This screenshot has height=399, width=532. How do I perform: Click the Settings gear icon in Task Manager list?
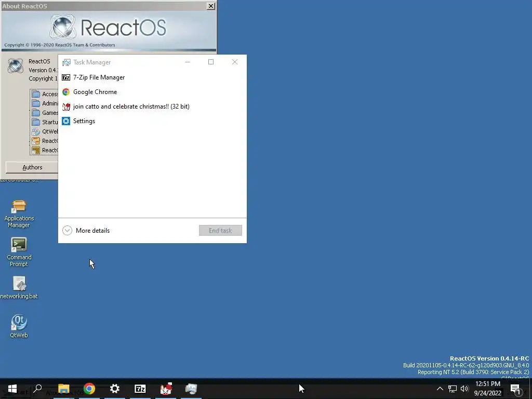coord(66,121)
